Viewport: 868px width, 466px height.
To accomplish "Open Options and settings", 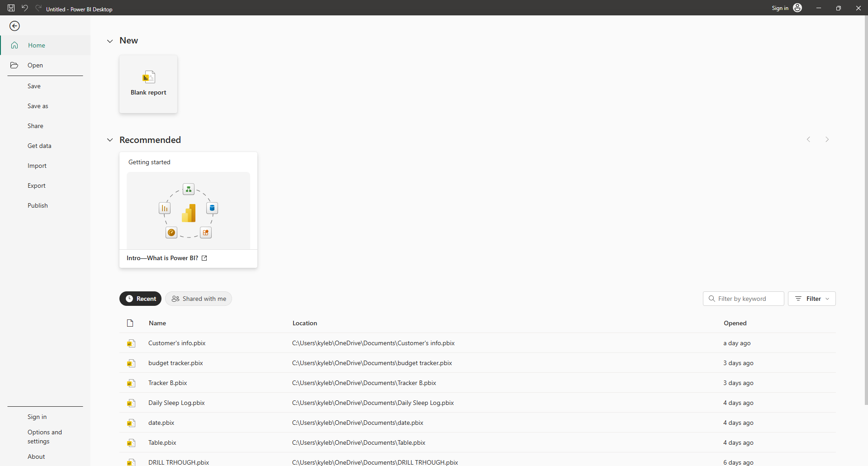I will pos(45,437).
